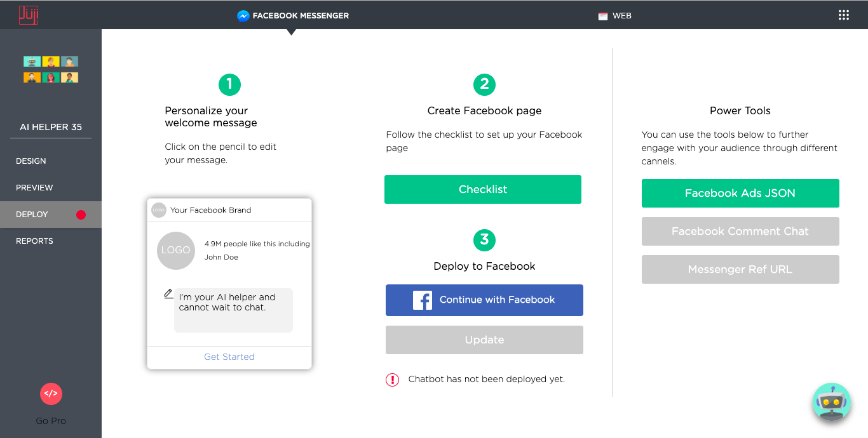
Task: Open Facebook Ads JSON tool
Action: coord(740,193)
